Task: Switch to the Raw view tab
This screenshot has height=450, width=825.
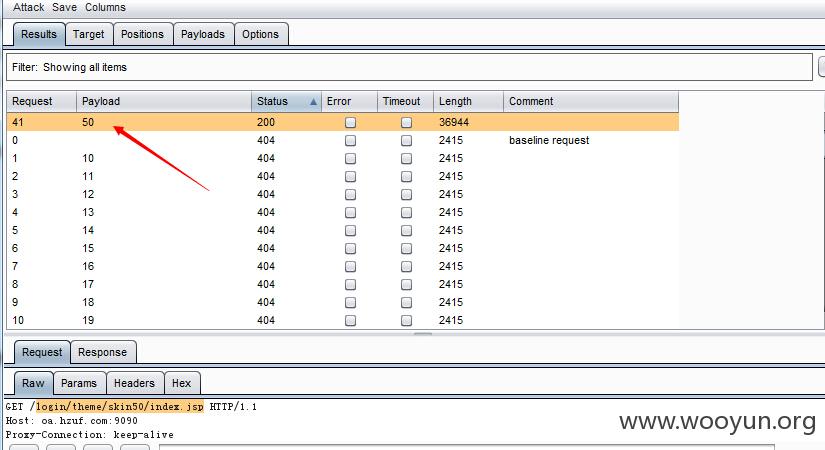Action: pos(33,383)
